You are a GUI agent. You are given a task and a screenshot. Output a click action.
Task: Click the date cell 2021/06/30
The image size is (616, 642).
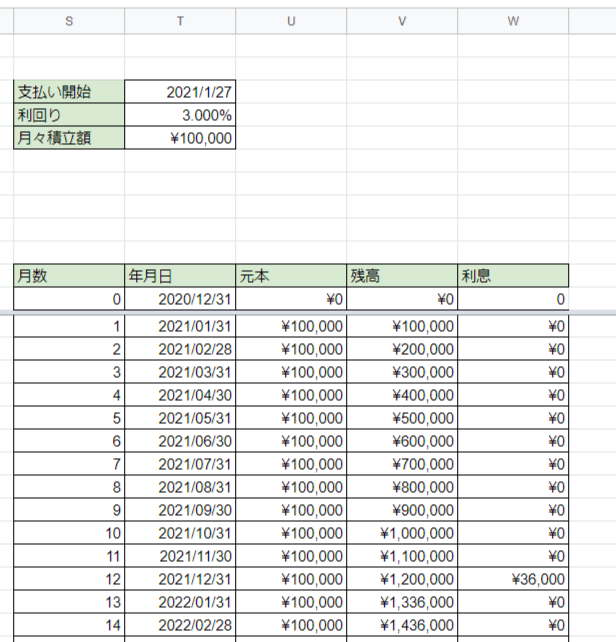pyautogui.click(x=180, y=441)
